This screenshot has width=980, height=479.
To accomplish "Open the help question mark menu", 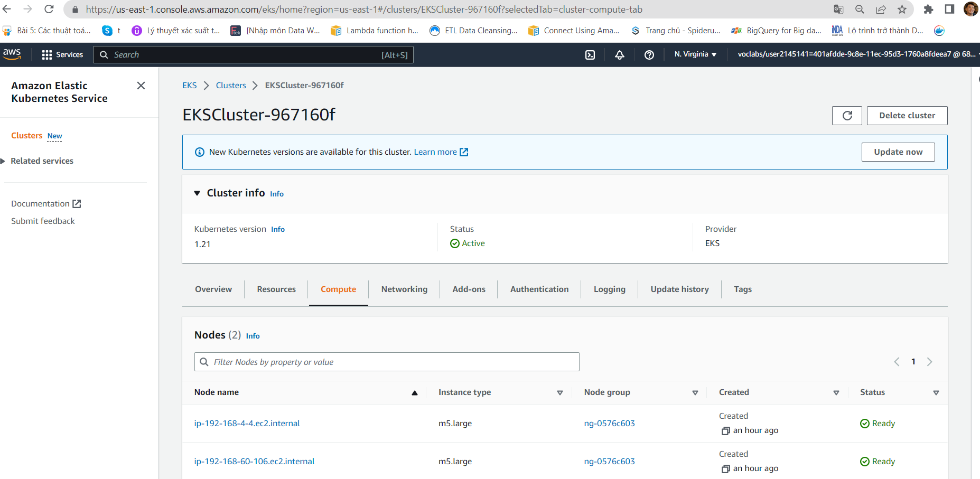I will [649, 55].
